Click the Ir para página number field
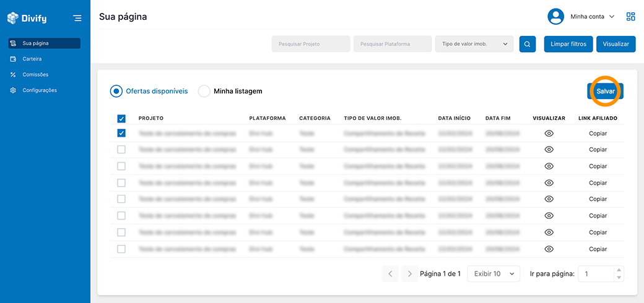The image size is (644, 303). [596, 274]
